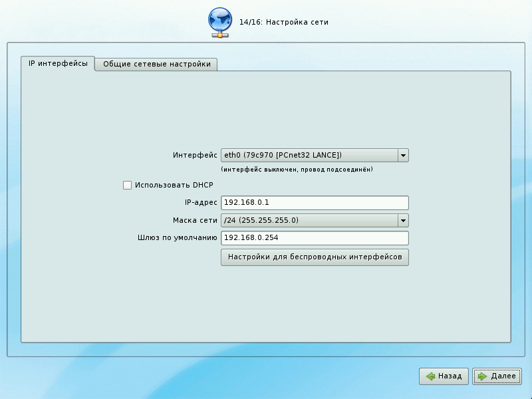Click the arrow on the Маска сети combo
The width and height of the screenshot is (532, 399).
[402, 221]
